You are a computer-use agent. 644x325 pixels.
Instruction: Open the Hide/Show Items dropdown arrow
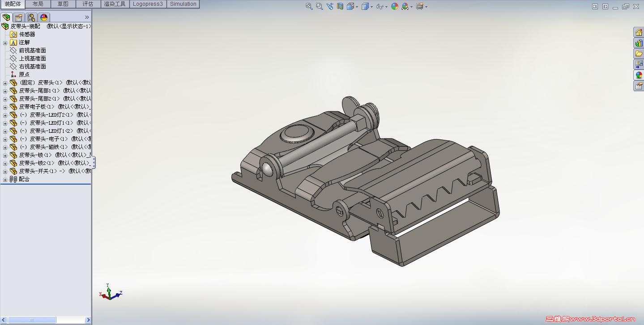coord(386,7)
